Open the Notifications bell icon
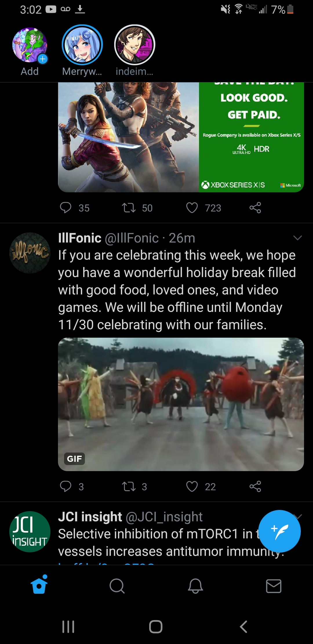The image size is (313, 644). [x=195, y=586]
